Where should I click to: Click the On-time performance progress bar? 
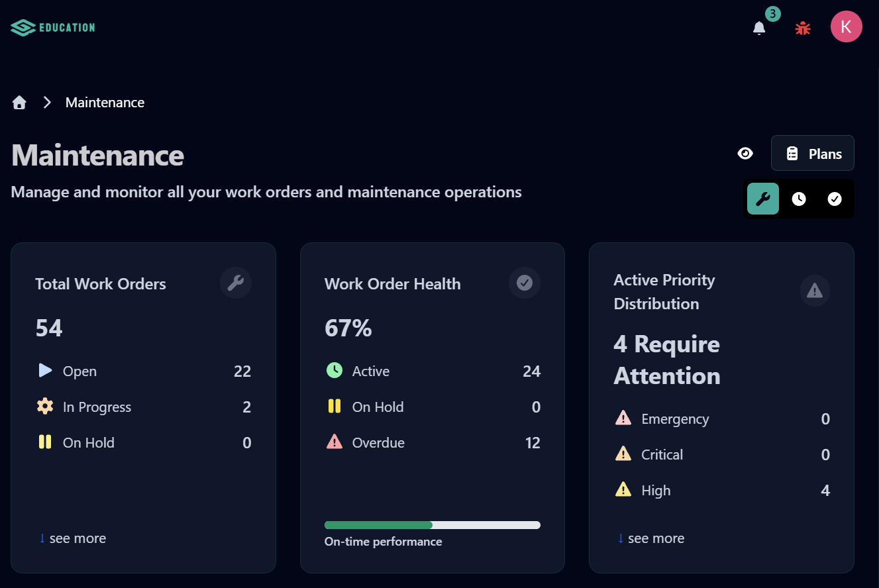433,525
